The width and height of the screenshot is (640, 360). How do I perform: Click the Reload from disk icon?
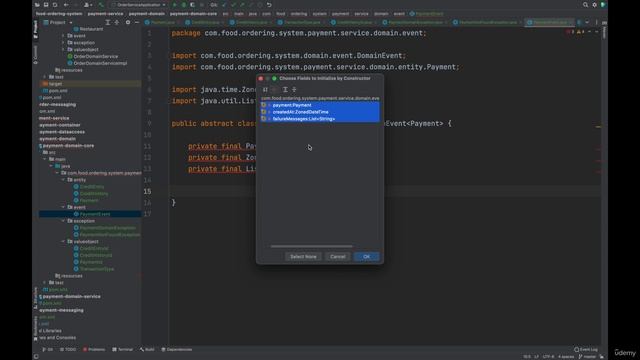(x=55, y=5)
